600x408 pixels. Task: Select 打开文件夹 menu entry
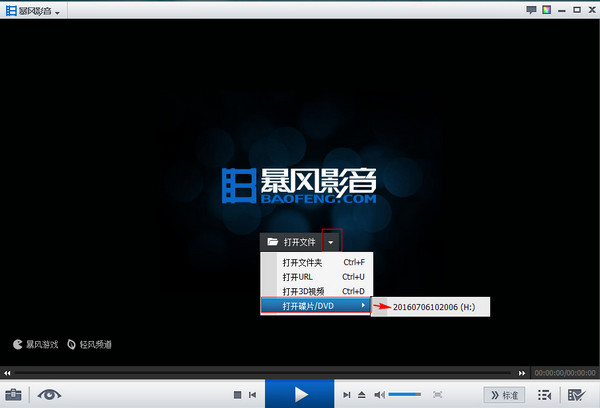pos(317,262)
